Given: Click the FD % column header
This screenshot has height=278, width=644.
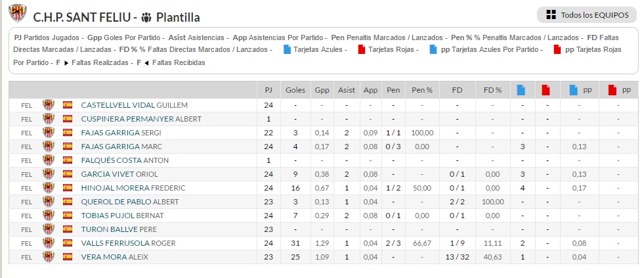Looking at the screenshot, I should (x=492, y=90).
